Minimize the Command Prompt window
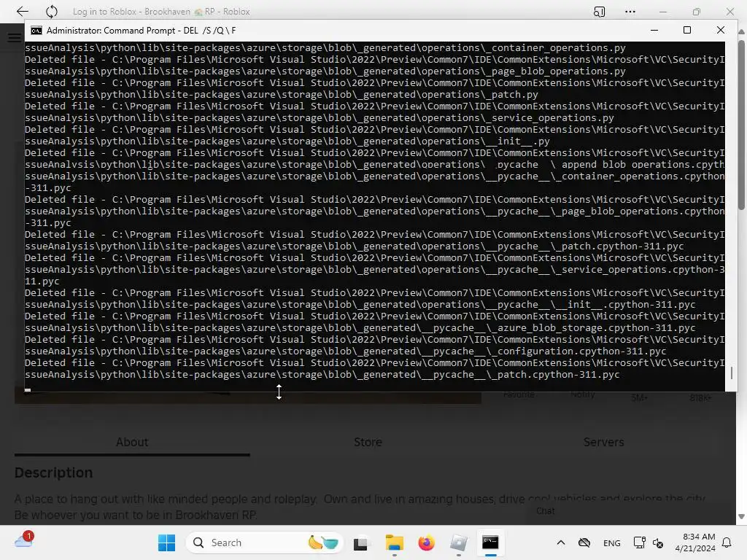The height and width of the screenshot is (560, 747). [654, 30]
